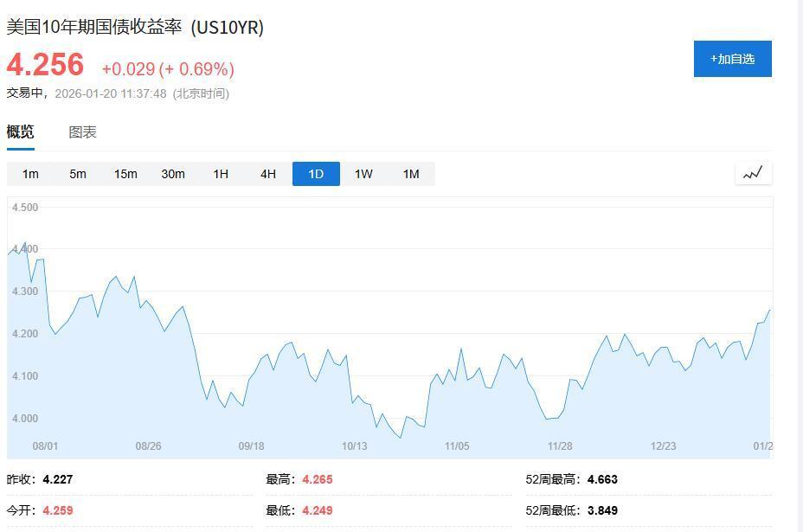Switch the chart to 1M timeframe
The width and height of the screenshot is (803, 532).
pyautogui.click(x=411, y=174)
